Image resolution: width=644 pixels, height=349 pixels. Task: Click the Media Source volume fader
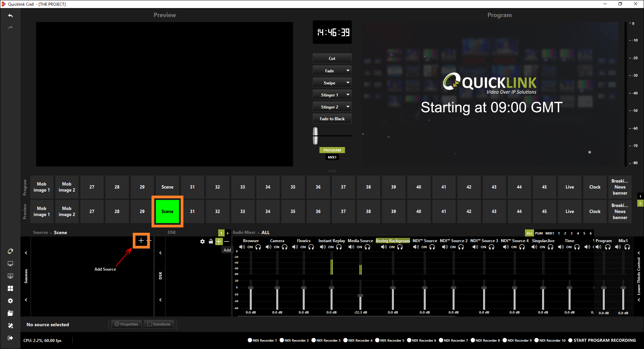coord(360,295)
